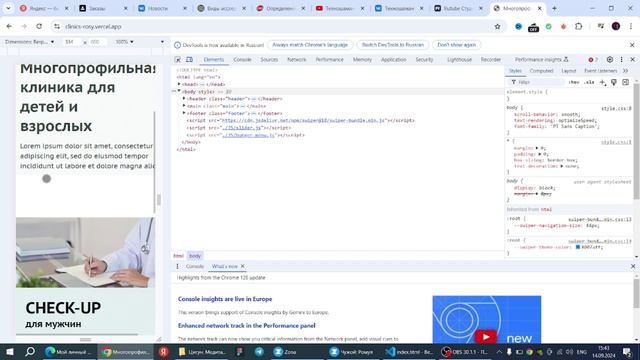Open the slider.js script link

[242, 128]
